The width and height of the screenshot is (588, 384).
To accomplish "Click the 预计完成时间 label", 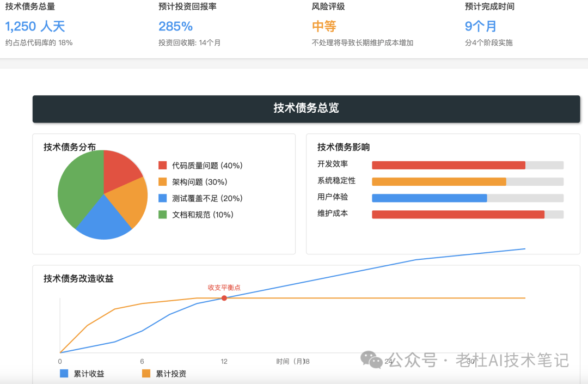I will 489,7.
